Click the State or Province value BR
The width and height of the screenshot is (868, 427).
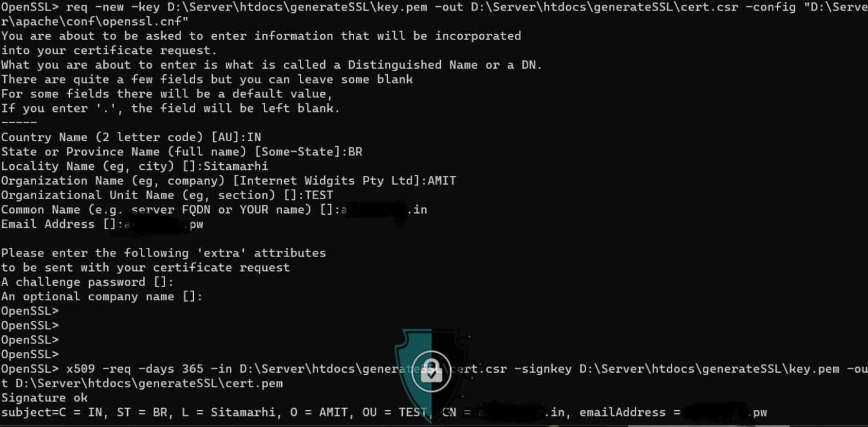(355, 151)
